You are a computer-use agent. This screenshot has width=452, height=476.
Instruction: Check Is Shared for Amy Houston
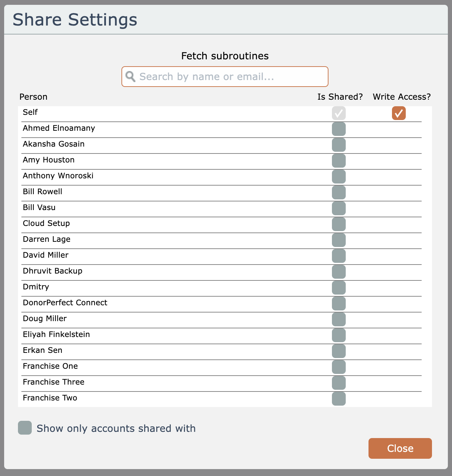(x=338, y=161)
